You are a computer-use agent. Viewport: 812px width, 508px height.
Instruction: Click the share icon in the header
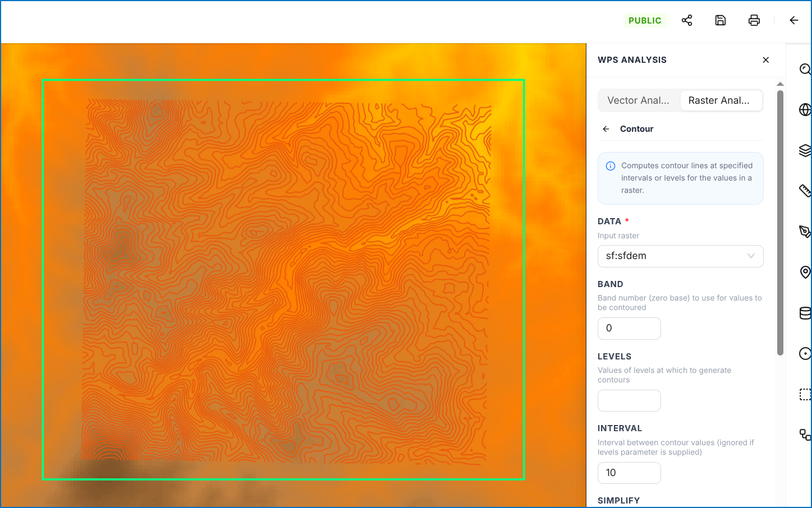pos(687,20)
